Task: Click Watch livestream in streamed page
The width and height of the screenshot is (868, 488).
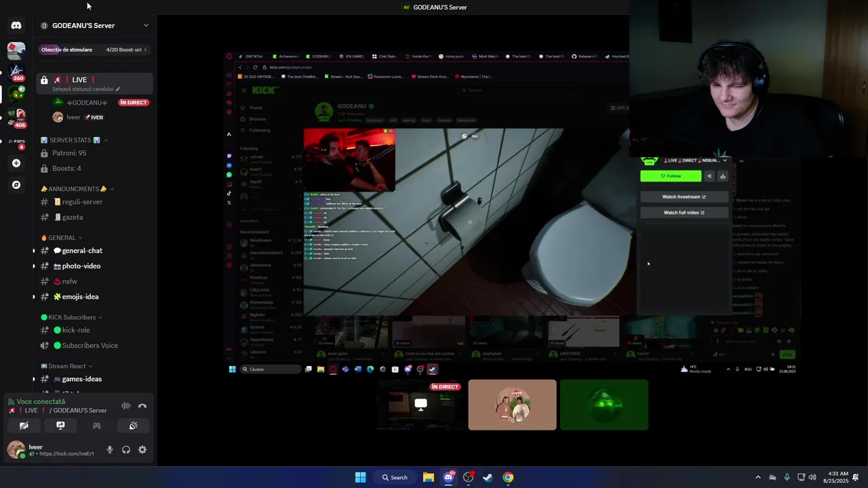Action: point(684,197)
